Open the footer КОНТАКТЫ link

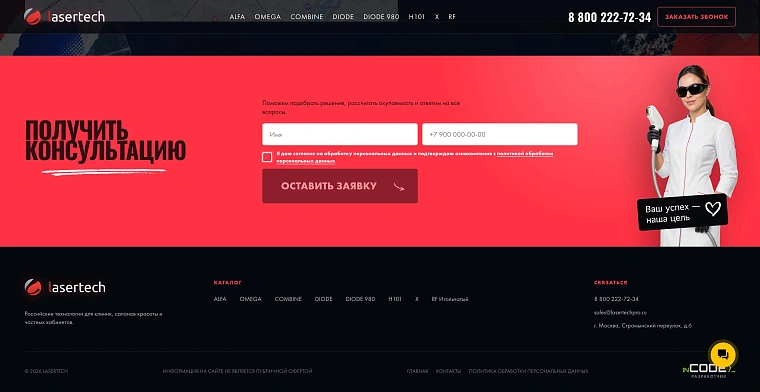[448, 371]
